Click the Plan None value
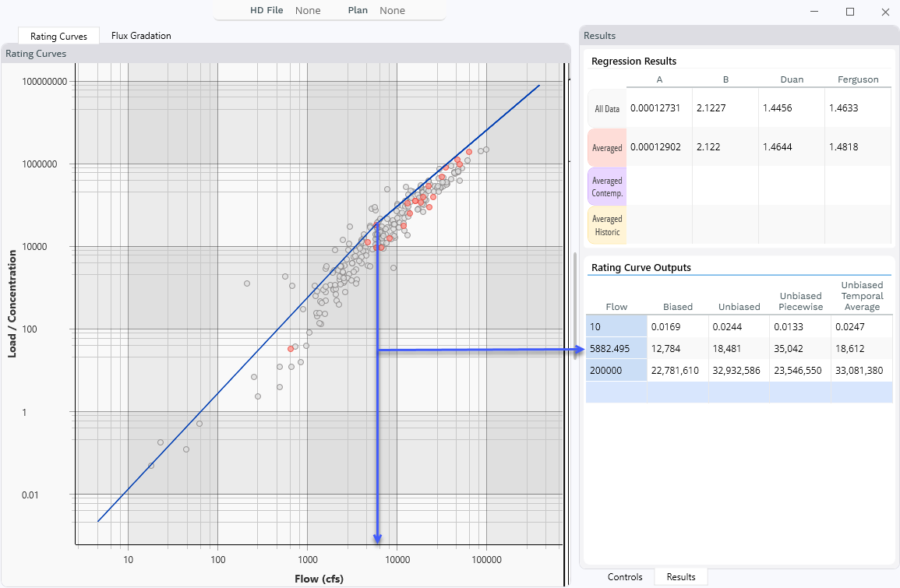 pos(392,10)
